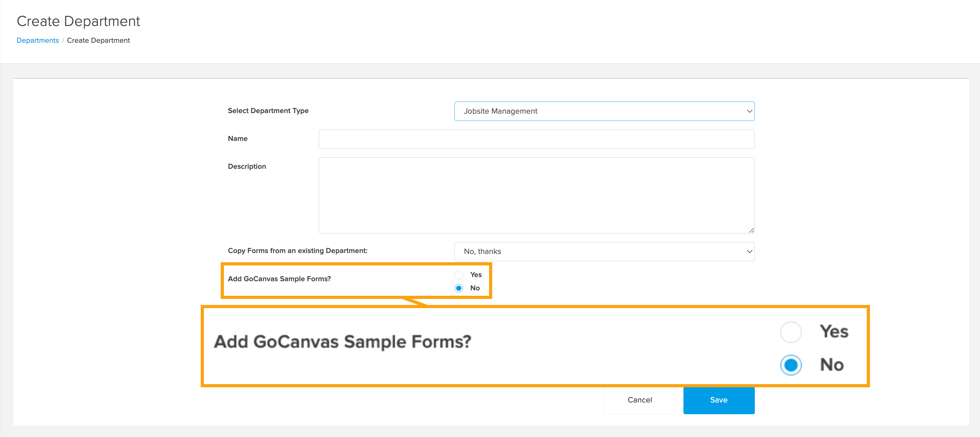
Task: Go back via Departments breadcrumb link
Action: coord(38,40)
